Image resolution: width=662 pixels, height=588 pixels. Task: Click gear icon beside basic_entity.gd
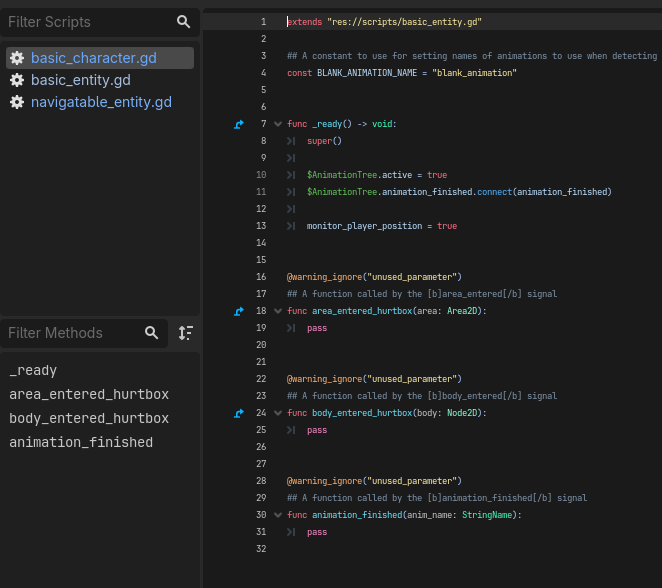[x=17, y=80]
